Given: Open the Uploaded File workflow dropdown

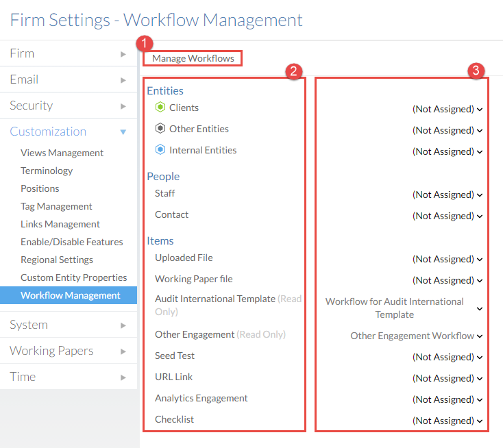Looking at the screenshot, I should [x=447, y=259].
